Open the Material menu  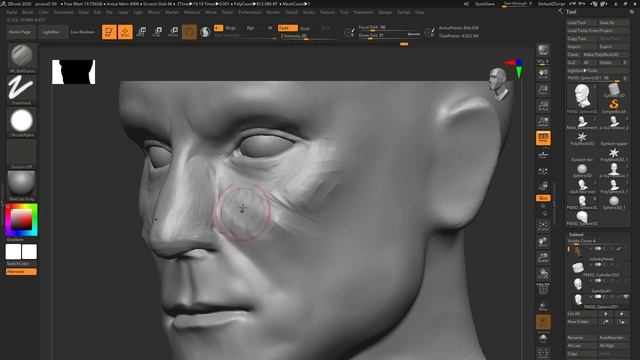click(x=192, y=12)
